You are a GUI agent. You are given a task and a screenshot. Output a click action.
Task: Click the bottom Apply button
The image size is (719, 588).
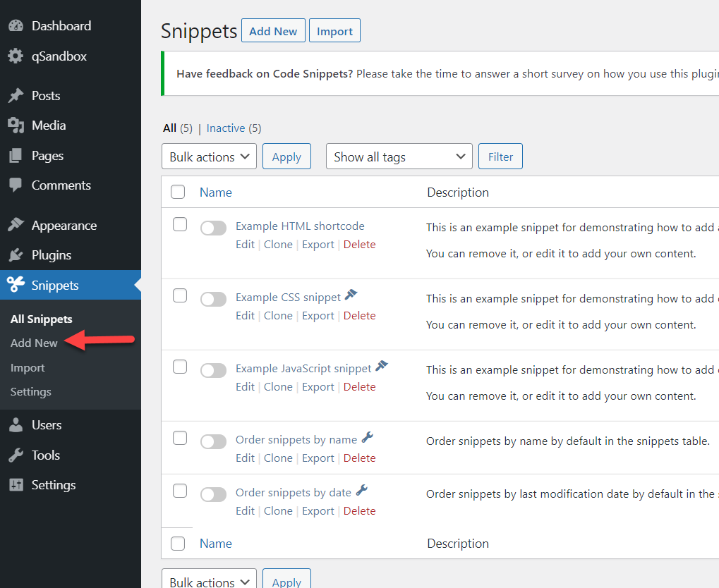click(286, 580)
